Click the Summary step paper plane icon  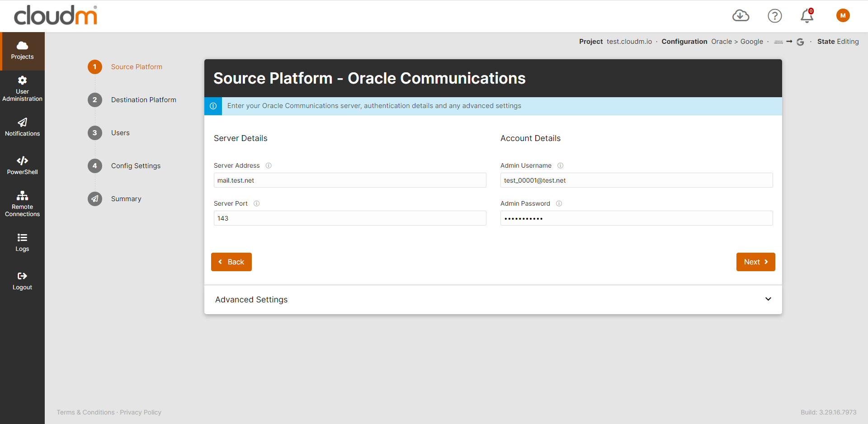tap(95, 199)
